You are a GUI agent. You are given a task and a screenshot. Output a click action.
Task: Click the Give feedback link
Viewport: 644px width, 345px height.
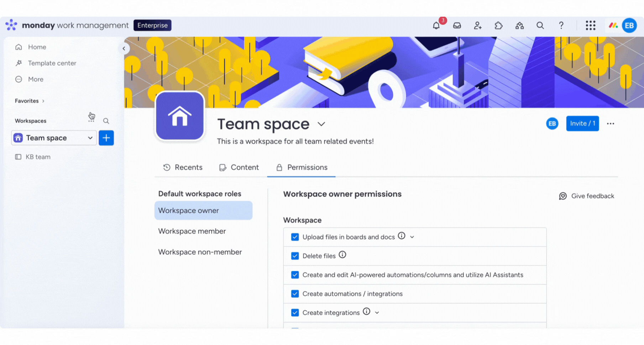tap(587, 196)
